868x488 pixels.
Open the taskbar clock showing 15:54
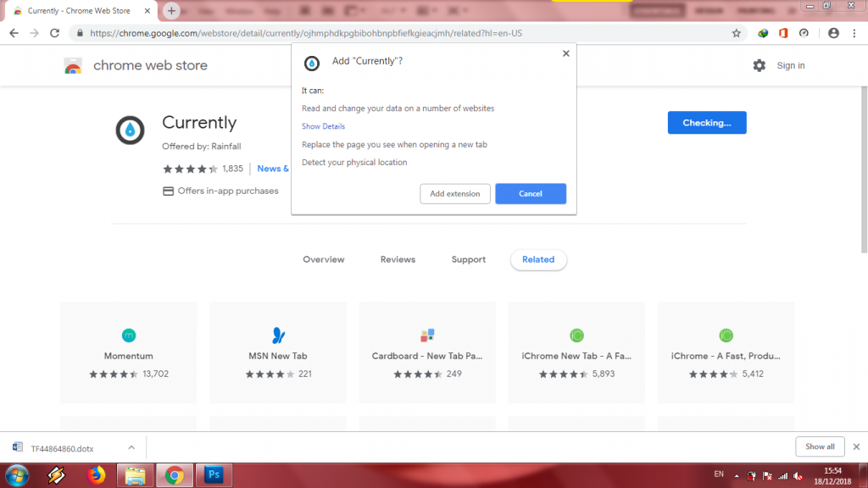[833, 476]
